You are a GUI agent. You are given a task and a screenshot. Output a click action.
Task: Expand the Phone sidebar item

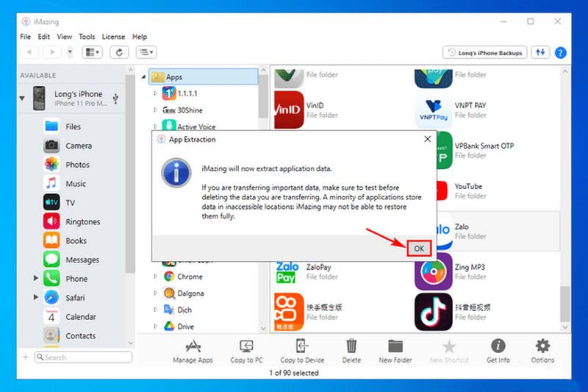36,278
